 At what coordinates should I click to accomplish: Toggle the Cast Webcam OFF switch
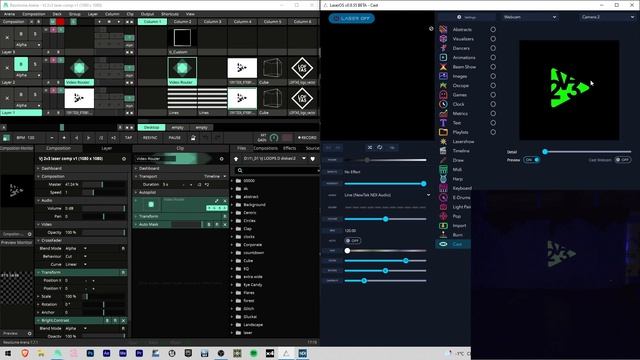coord(622,160)
